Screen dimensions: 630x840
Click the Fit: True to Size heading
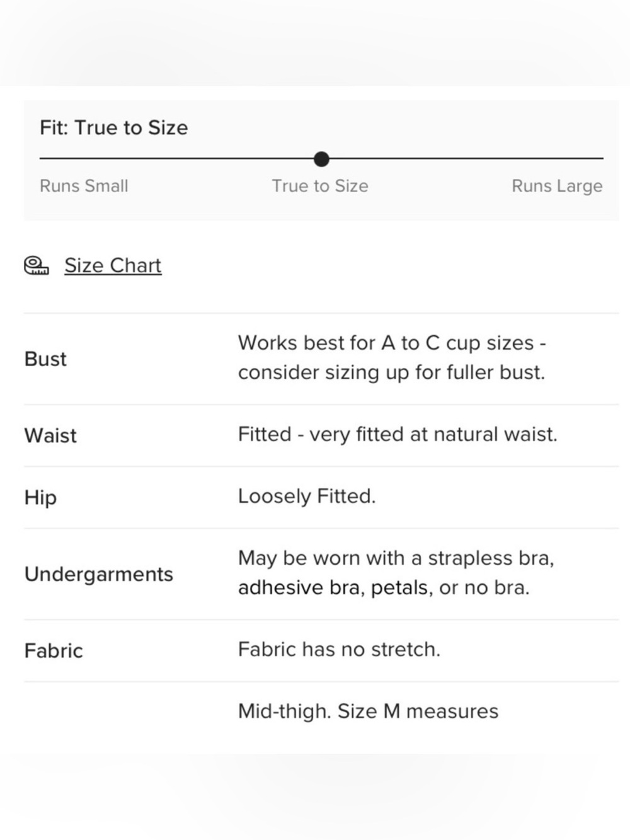click(x=114, y=128)
